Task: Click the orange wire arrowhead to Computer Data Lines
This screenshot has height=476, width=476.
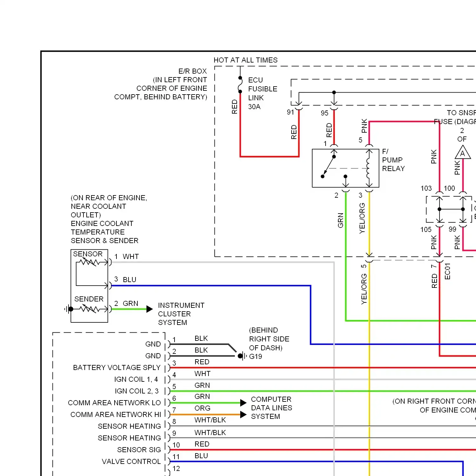Action: pyautogui.click(x=243, y=414)
